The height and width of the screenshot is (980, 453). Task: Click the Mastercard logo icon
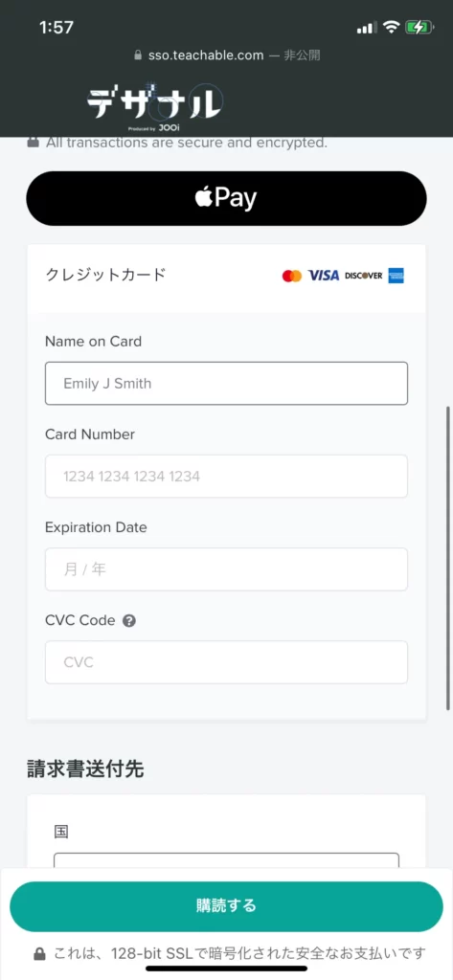click(x=291, y=276)
